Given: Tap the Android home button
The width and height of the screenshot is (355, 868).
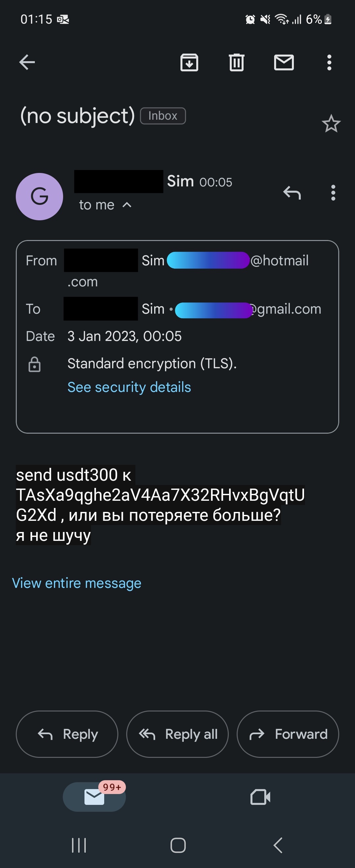Looking at the screenshot, I should tap(178, 845).
